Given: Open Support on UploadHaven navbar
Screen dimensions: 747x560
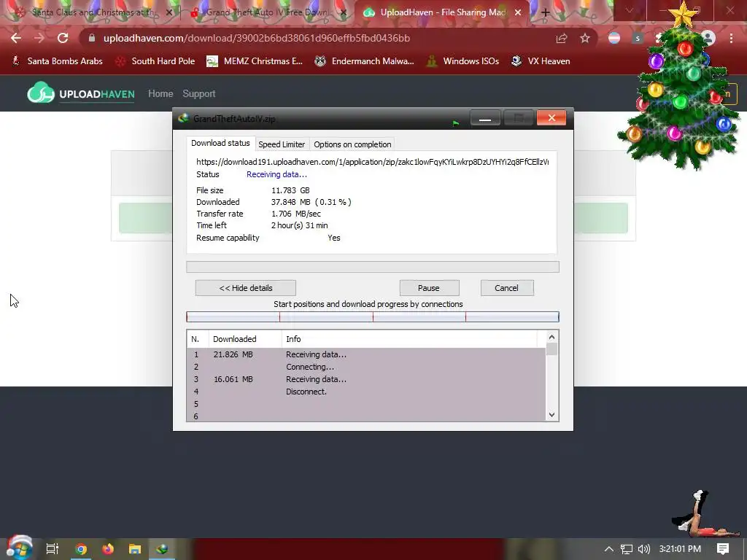Looking at the screenshot, I should (198, 94).
